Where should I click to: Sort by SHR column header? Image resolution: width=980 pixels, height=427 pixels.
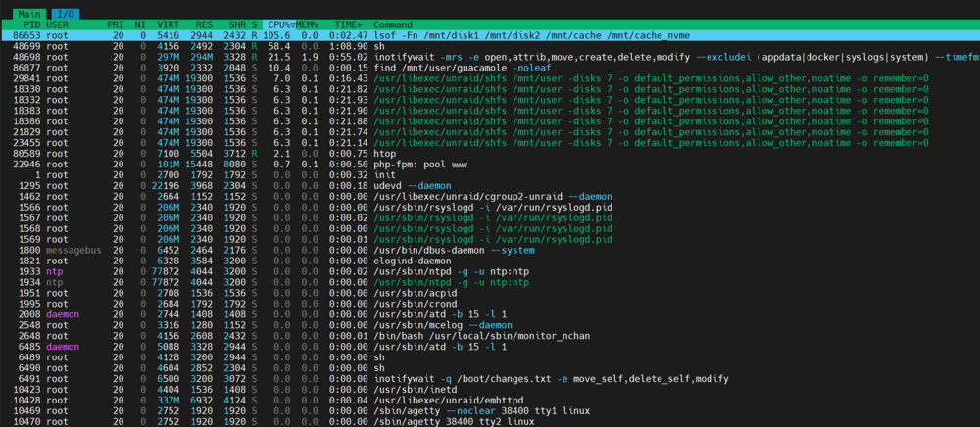coord(237,24)
